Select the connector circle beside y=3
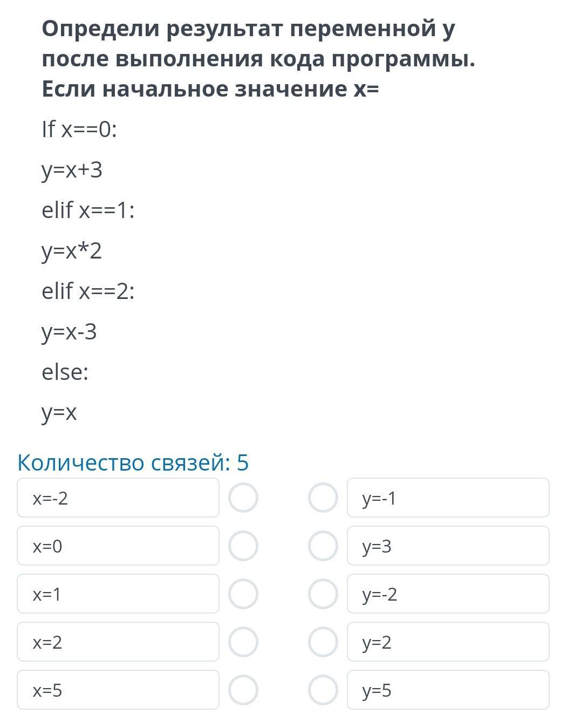The height and width of the screenshot is (728, 574). tap(323, 546)
